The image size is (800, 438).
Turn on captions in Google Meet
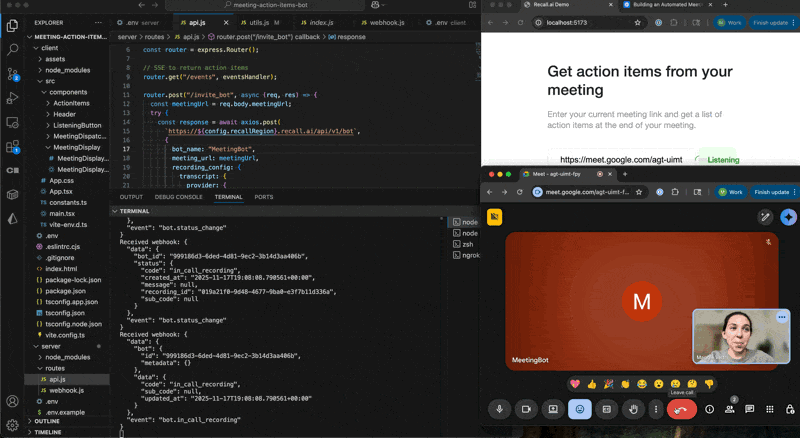pos(607,409)
